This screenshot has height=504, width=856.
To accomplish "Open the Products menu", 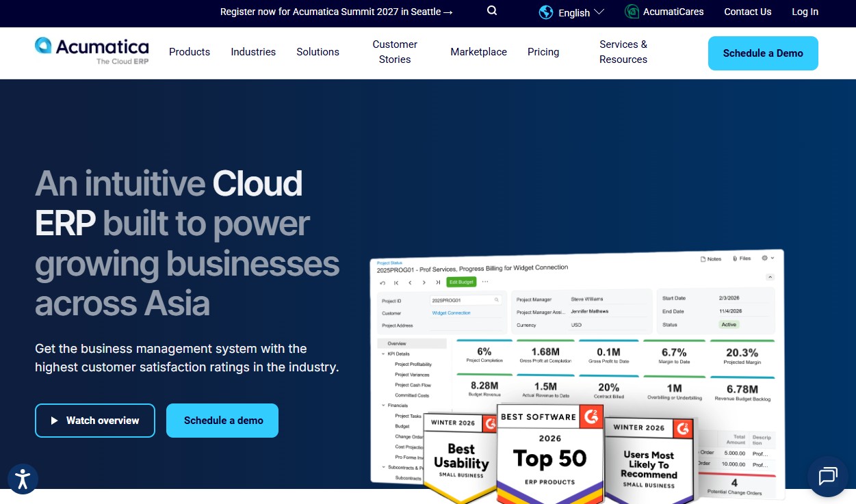I will [190, 52].
